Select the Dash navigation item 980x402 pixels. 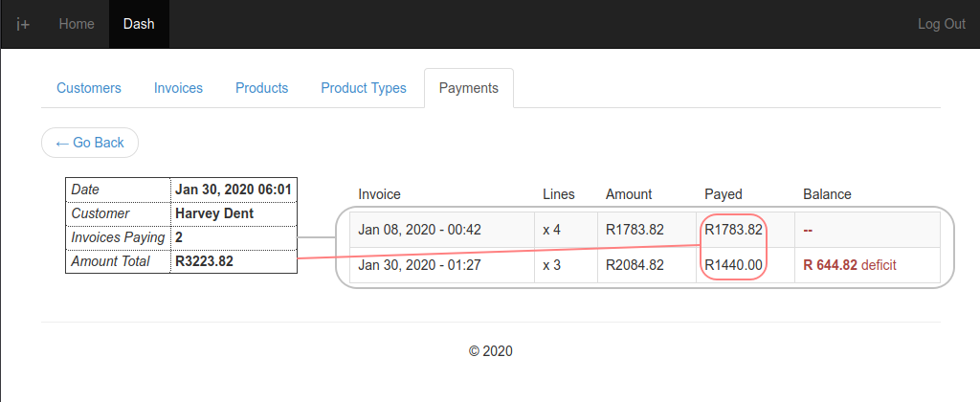[x=139, y=24]
